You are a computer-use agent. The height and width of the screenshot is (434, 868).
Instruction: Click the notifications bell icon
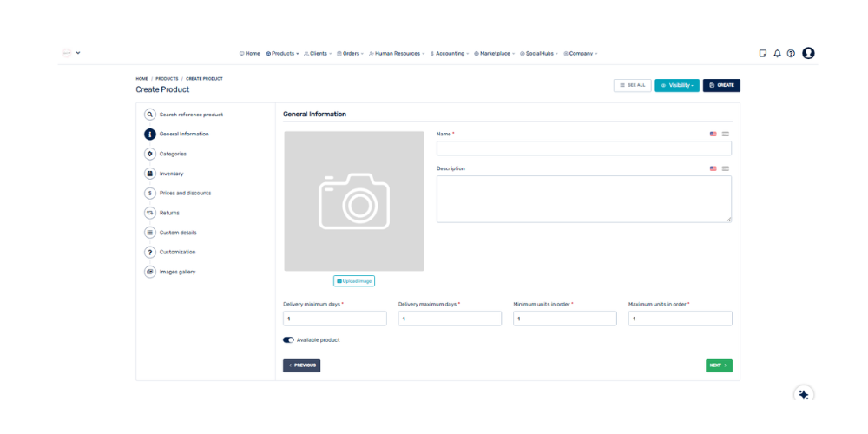[x=777, y=53]
